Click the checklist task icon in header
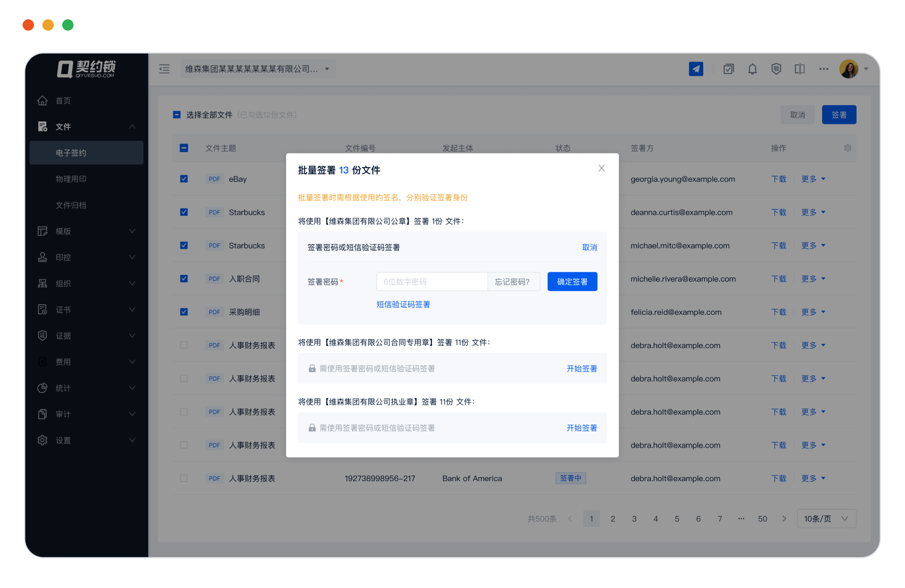Image resolution: width=905 pixels, height=588 pixels. click(x=729, y=69)
